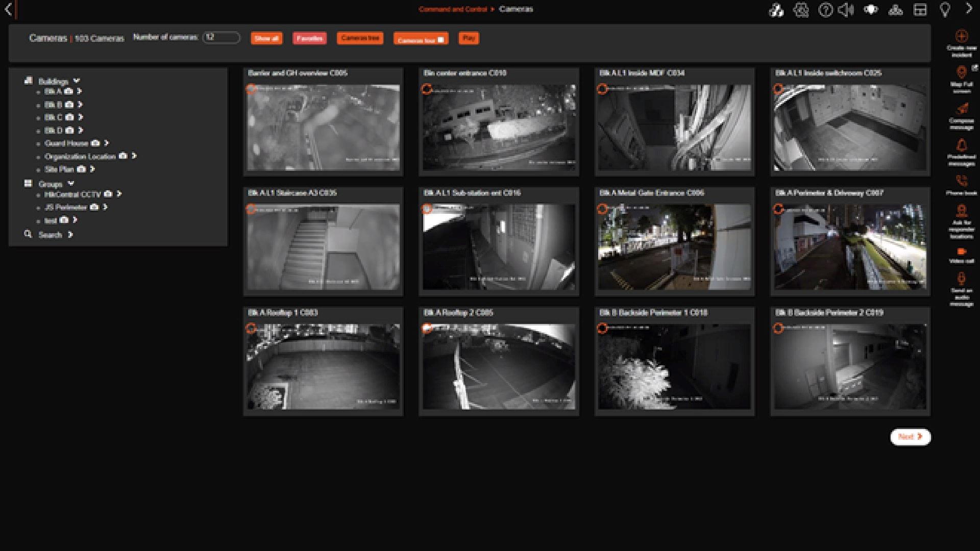The height and width of the screenshot is (551, 980).
Task: Click the speaker sound icon in top bar
Action: tap(846, 10)
